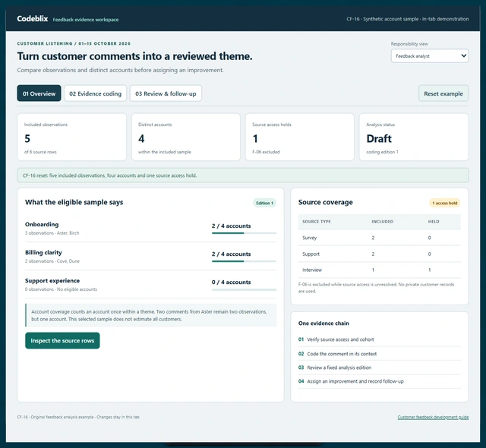Image resolution: width=486 pixels, height=448 pixels.
Task: Click the INCLUDED column header
Action: [382, 222]
